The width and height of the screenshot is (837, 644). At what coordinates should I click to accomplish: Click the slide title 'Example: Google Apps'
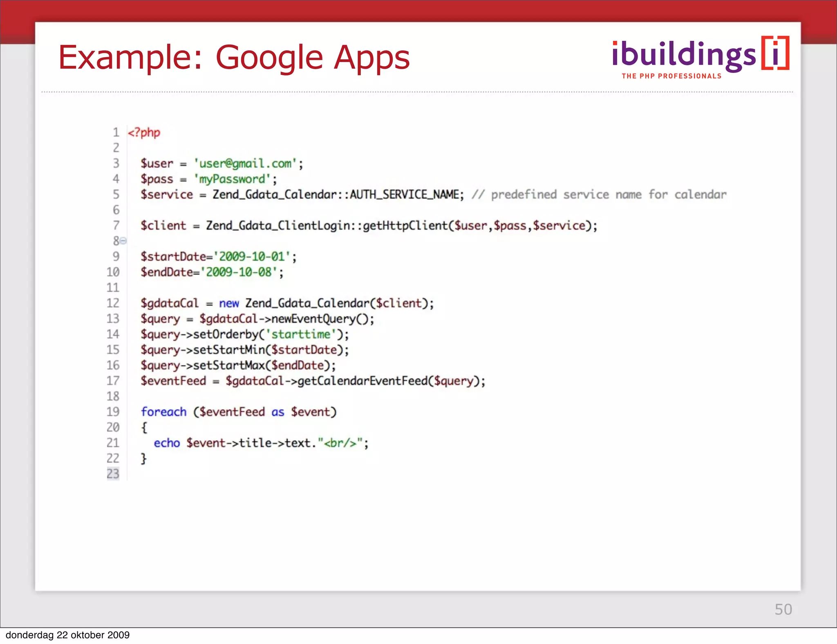click(x=234, y=58)
